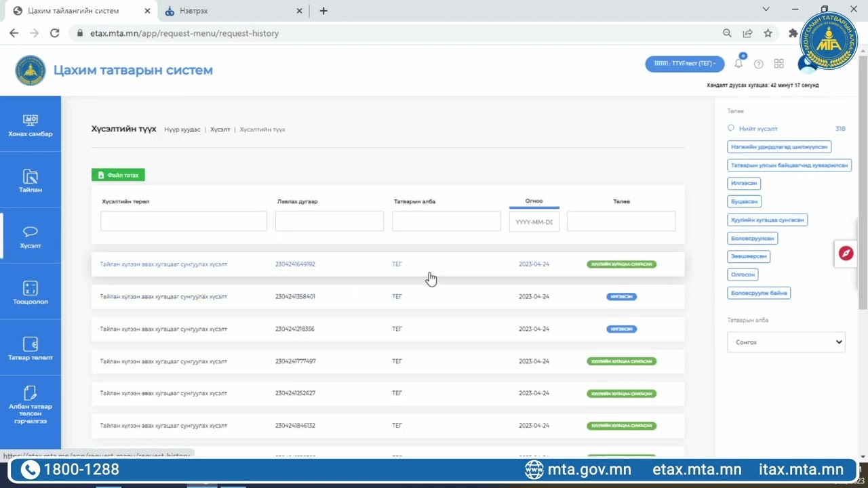Open Албан татвар төлсөн гэрчилгээ sidebar item
Screen dimensions: 868x488
[x=30, y=405]
